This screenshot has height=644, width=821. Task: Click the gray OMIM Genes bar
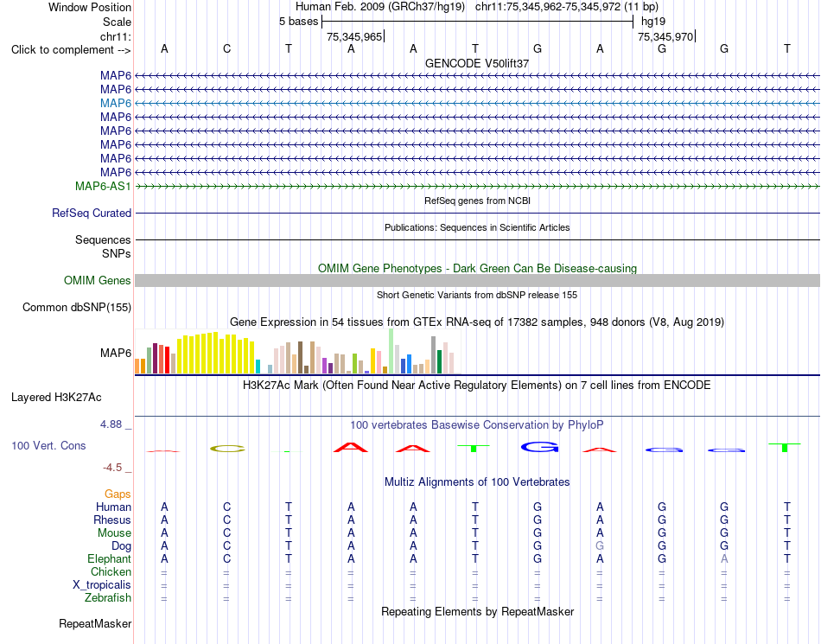(477, 281)
